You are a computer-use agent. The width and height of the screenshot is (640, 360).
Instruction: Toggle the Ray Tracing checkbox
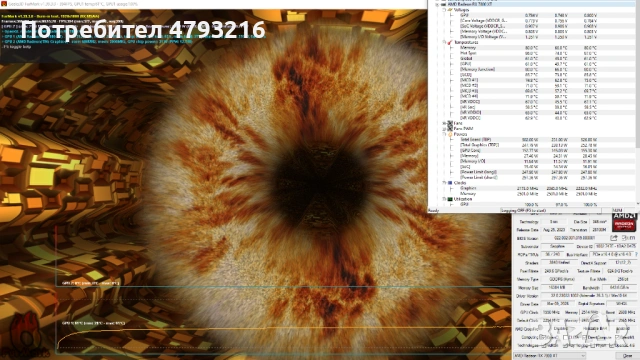(x=565, y=346)
